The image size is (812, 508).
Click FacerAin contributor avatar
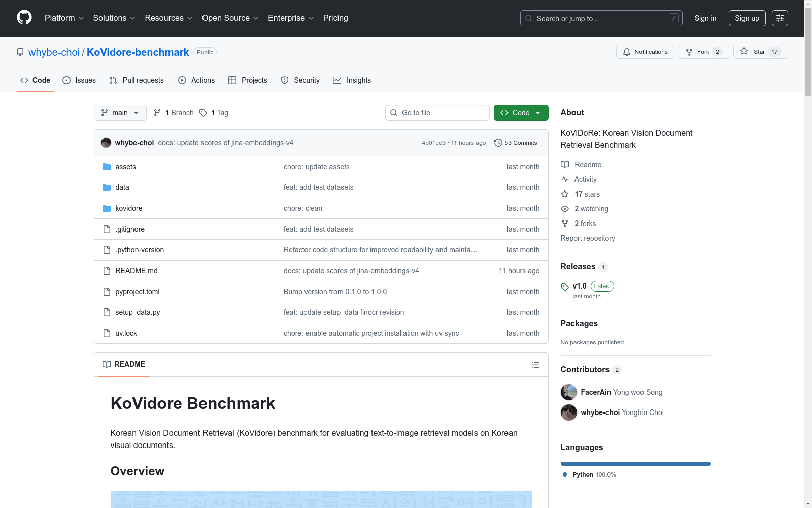point(569,392)
